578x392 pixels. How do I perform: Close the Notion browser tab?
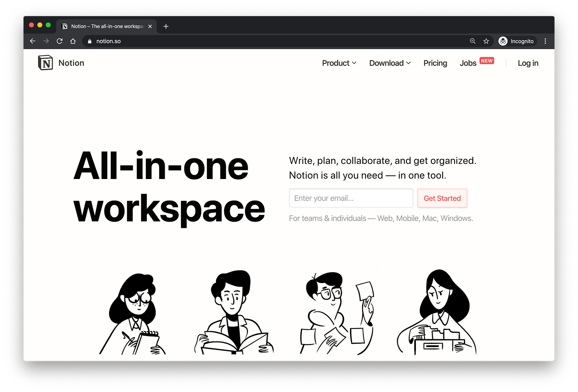(x=150, y=26)
